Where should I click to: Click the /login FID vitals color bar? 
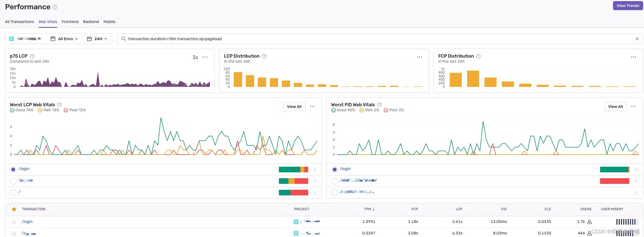pos(615,170)
